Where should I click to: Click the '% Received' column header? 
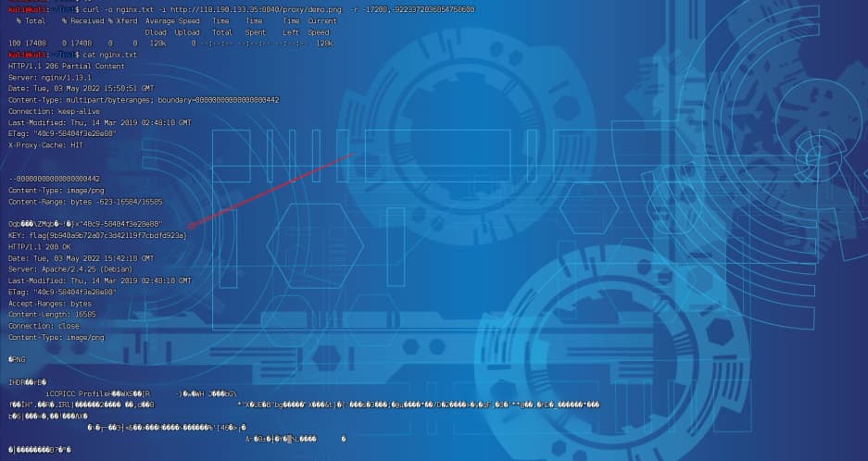click(x=83, y=21)
